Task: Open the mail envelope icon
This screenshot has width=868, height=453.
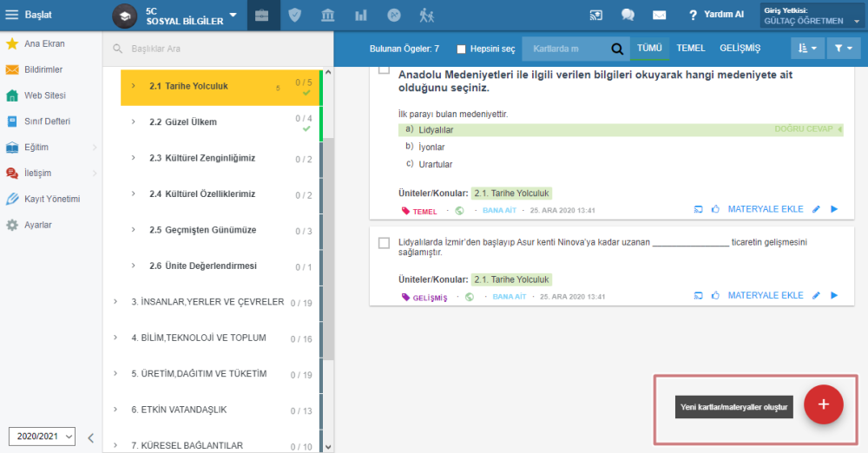Action: coord(659,15)
